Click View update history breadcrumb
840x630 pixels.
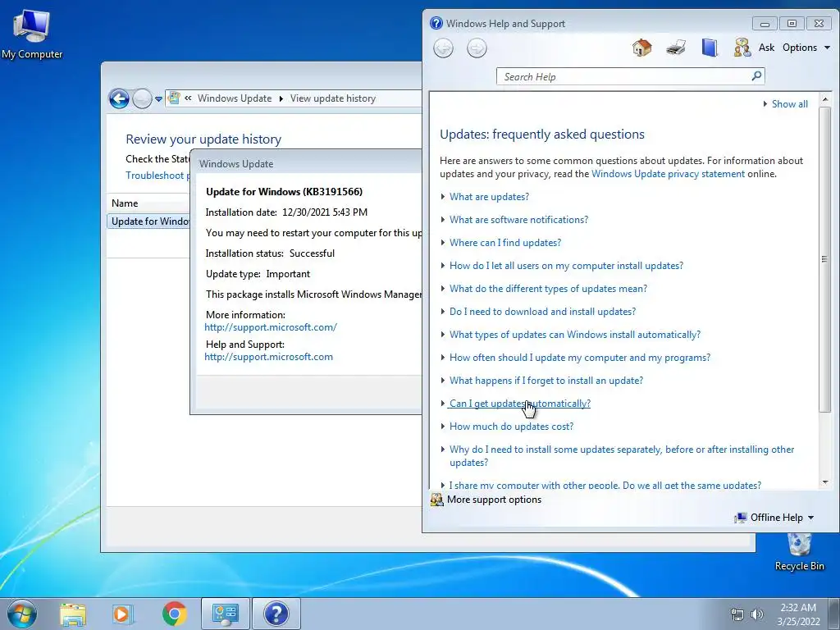coord(333,98)
